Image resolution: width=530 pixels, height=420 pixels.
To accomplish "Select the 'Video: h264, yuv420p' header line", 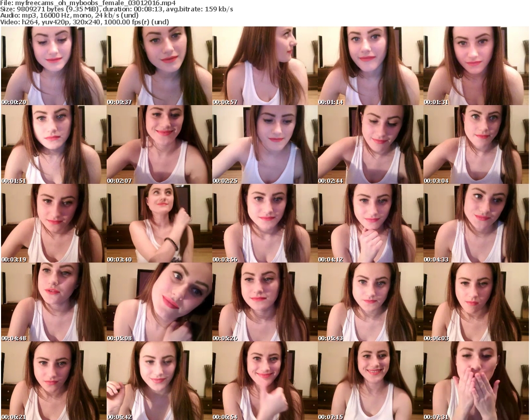I will (x=84, y=22).
